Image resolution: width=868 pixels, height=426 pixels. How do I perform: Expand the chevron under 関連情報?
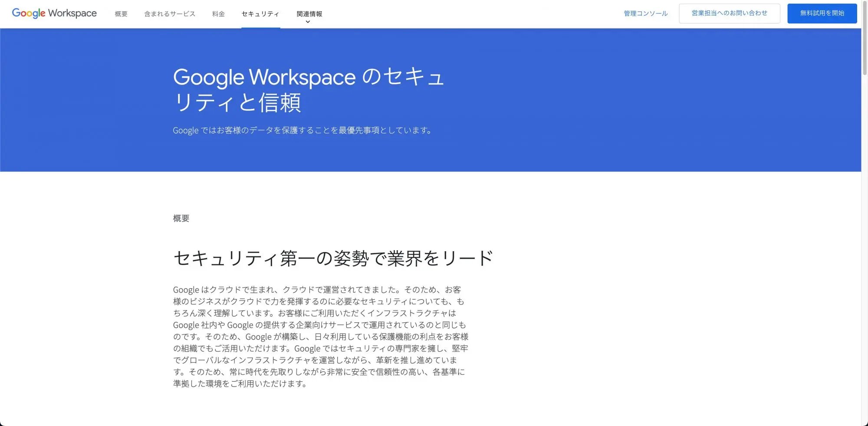tap(308, 22)
